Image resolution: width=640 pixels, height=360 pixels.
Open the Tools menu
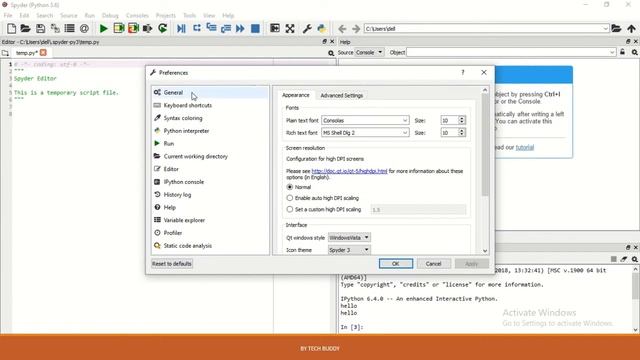pyautogui.click(x=189, y=16)
